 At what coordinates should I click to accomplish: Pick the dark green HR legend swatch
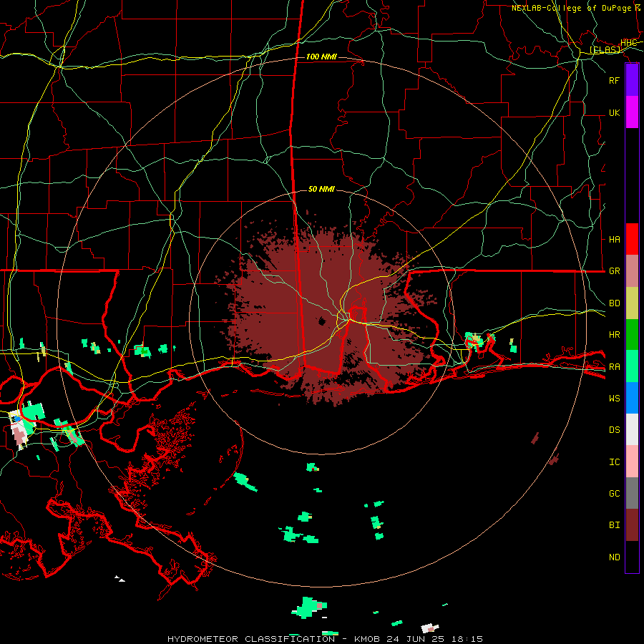coord(632,335)
